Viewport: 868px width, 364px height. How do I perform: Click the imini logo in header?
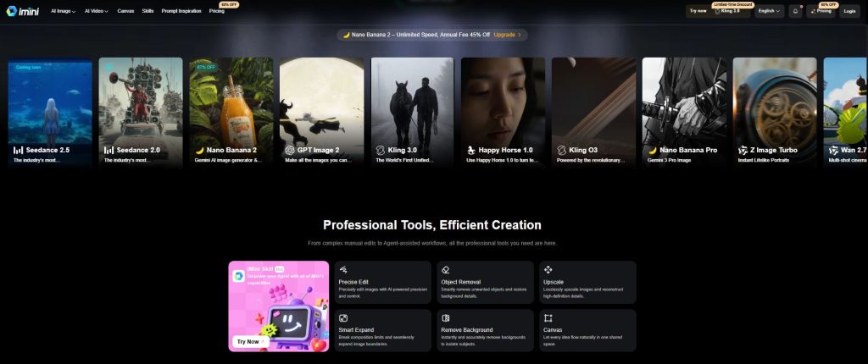click(23, 11)
